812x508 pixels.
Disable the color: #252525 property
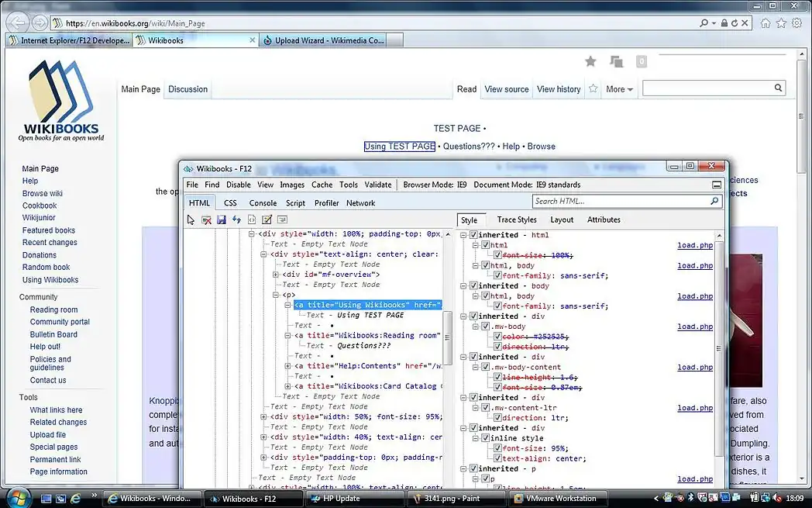coord(498,337)
